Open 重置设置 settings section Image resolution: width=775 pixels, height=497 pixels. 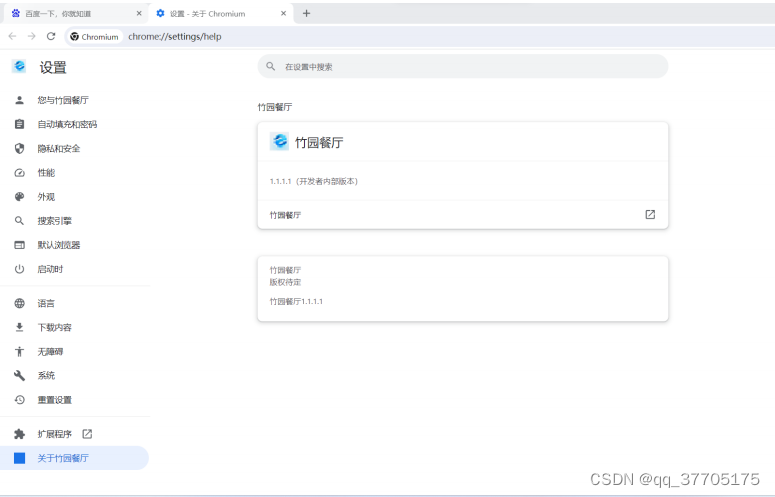[74, 400]
